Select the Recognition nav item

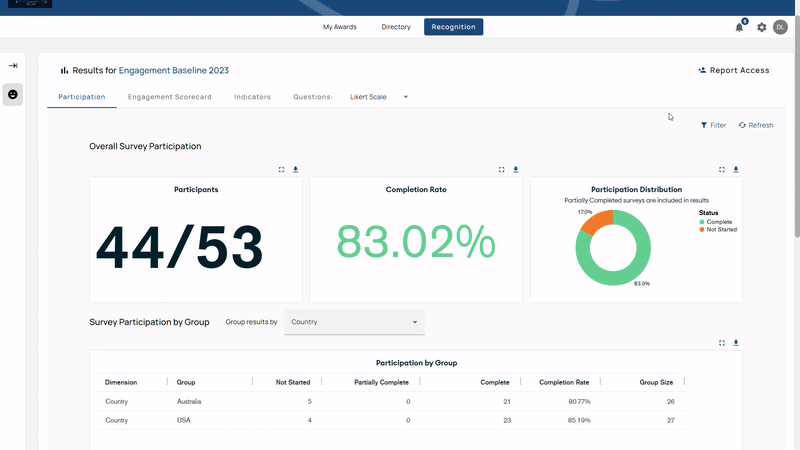click(x=454, y=27)
